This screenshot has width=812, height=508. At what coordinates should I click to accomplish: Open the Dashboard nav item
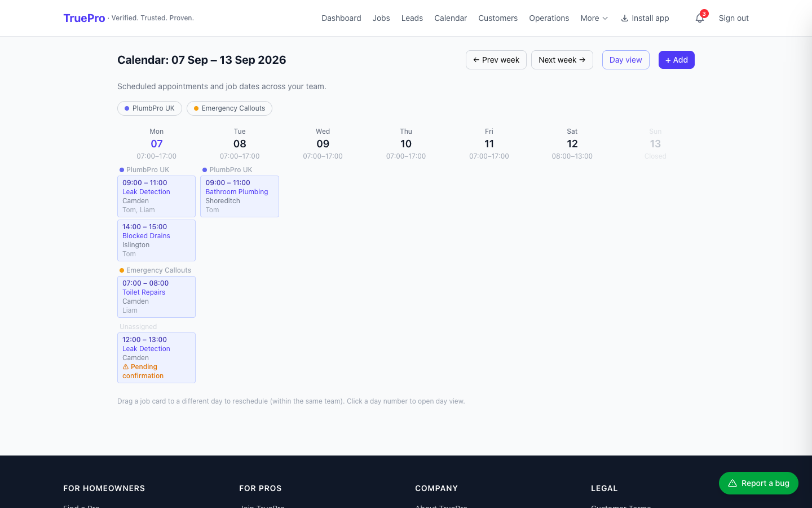click(x=341, y=18)
